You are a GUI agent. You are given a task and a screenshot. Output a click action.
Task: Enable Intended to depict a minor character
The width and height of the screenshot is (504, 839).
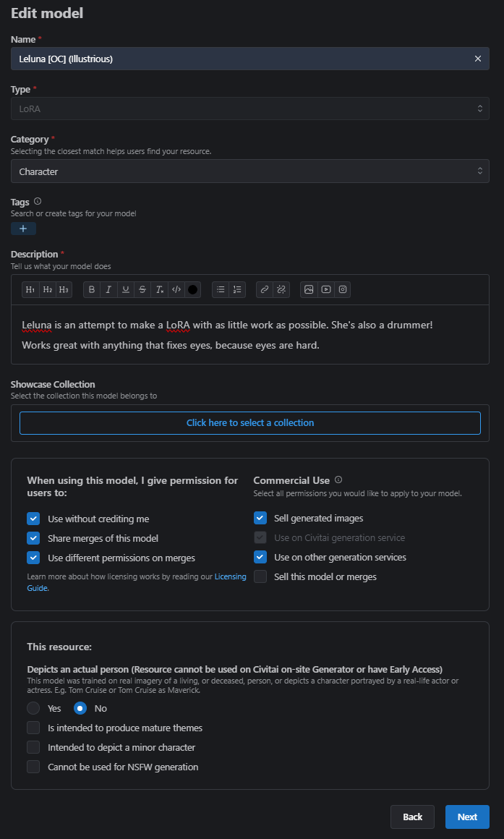pyautogui.click(x=33, y=747)
